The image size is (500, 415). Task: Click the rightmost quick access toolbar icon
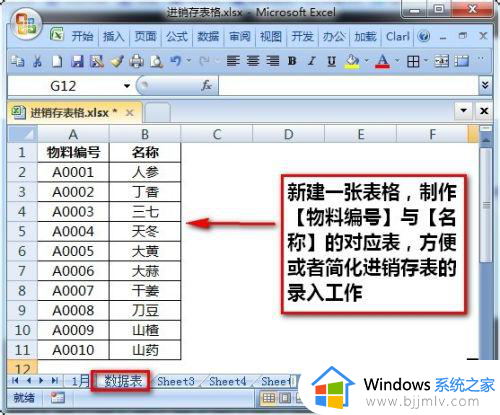462,61
